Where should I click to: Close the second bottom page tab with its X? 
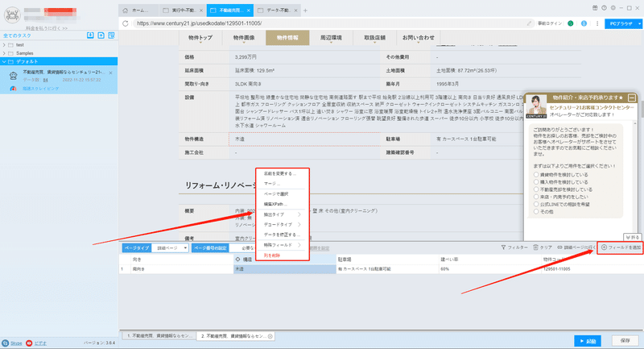point(270,336)
